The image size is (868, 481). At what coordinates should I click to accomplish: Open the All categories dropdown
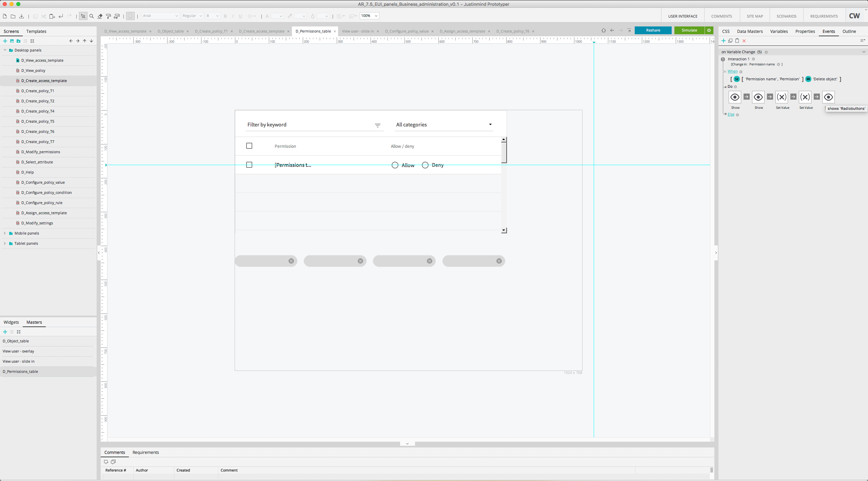tap(443, 125)
